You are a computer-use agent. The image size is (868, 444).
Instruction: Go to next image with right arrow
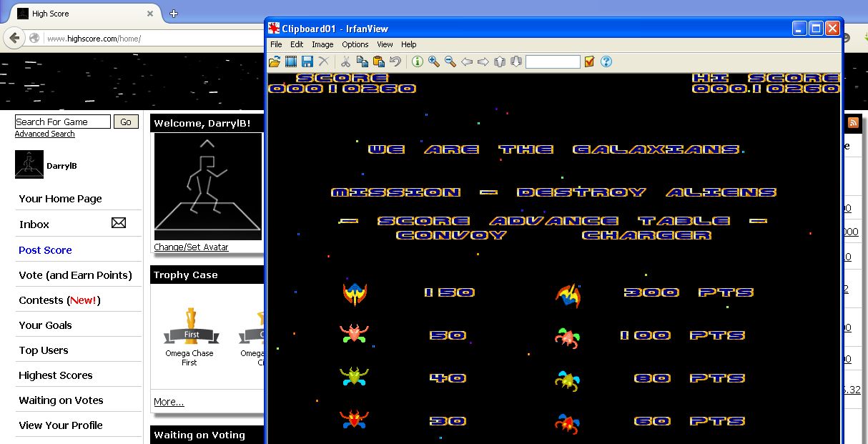(x=483, y=62)
